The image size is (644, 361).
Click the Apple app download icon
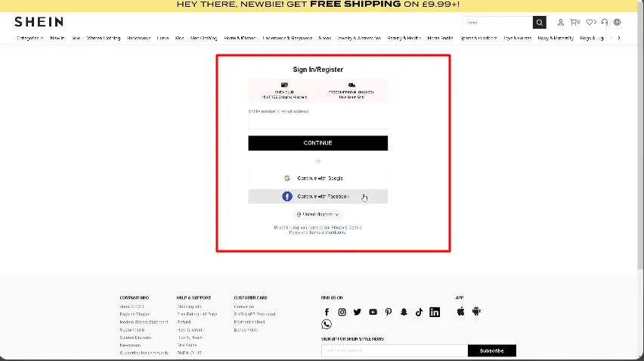point(460,311)
